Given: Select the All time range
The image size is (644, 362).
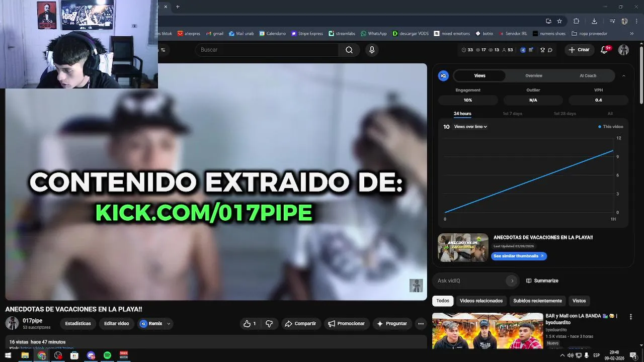Looking at the screenshot, I should (610, 114).
